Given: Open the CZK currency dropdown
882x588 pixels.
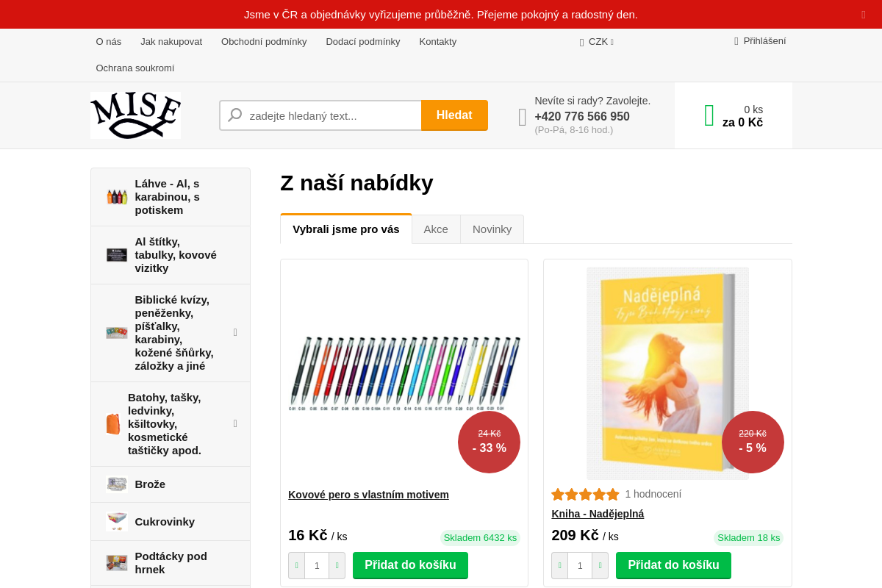Looking at the screenshot, I should (x=597, y=42).
